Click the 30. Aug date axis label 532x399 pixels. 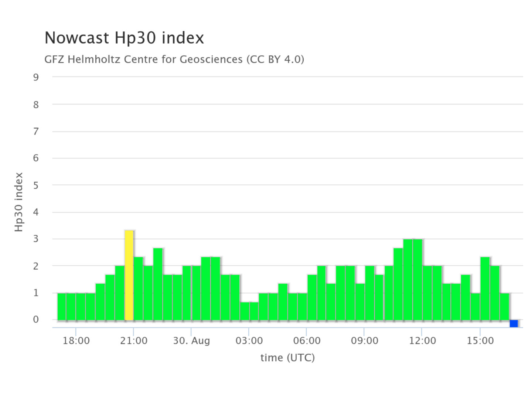[191, 341]
